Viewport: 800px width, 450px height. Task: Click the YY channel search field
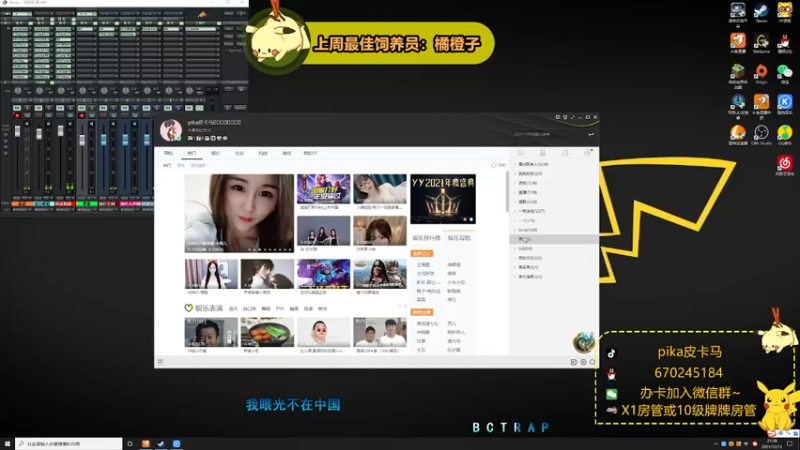click(x=548, y=134)
